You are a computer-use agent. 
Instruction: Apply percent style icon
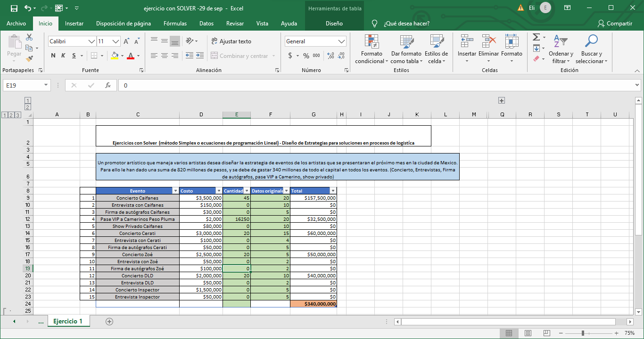306,56
